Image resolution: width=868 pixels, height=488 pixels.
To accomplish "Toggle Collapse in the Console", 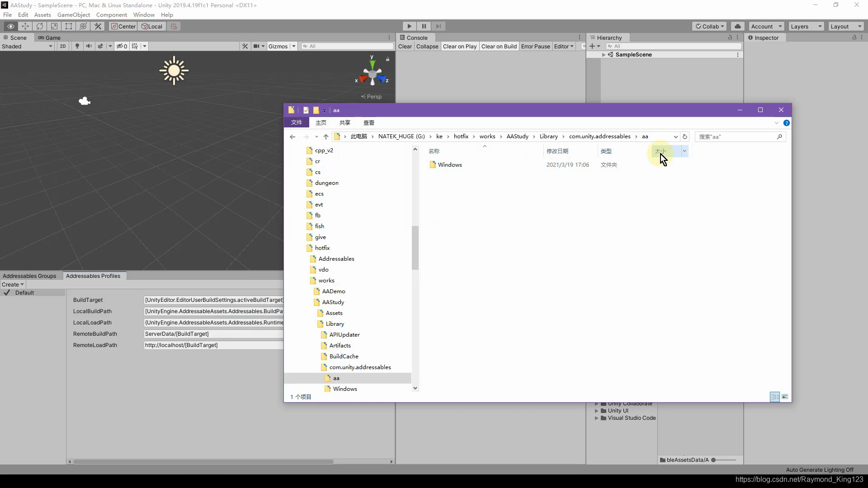I will 427,46.
